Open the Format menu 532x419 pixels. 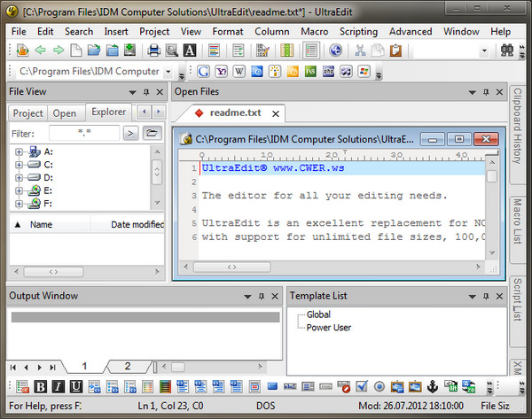point(227,31)
